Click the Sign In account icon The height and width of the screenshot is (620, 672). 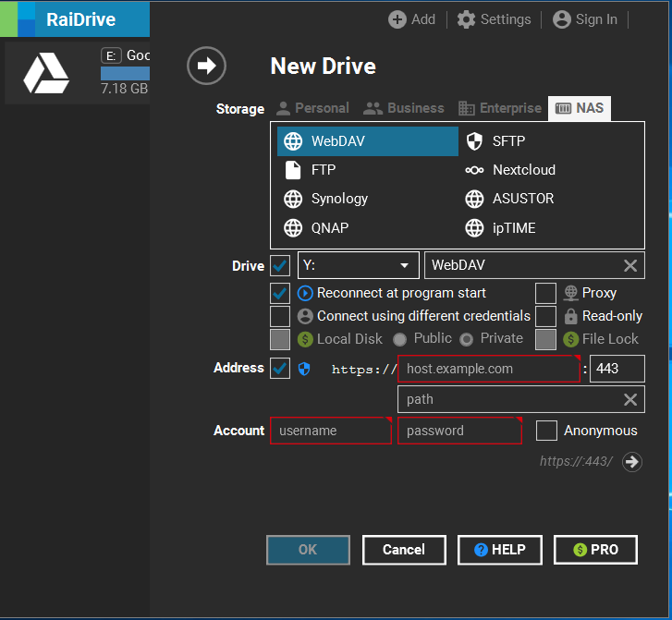click(561, 19)
